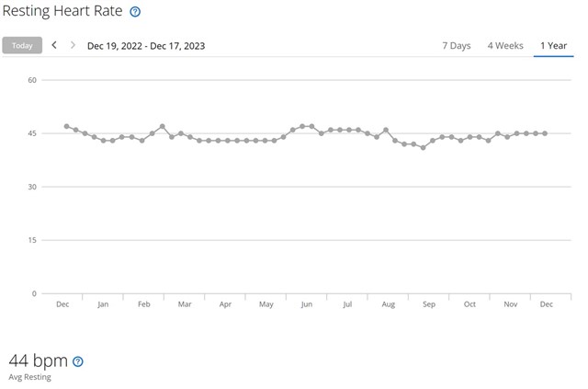Viewport: 588px width, 389px height.
Task: Click help icon next to 44 bpm
Action: [x=77, y=361]
